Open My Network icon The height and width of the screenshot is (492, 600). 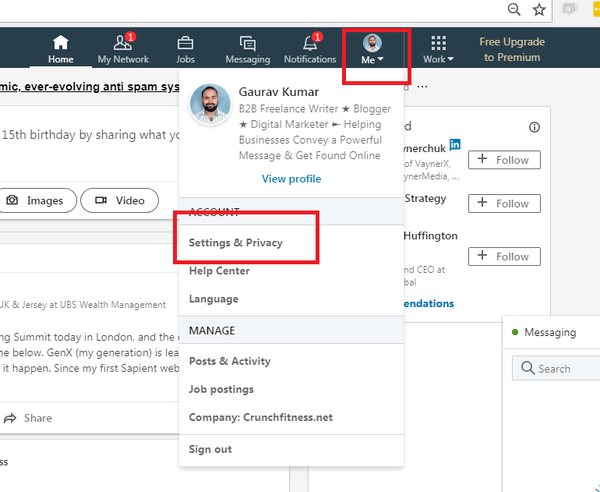[123, 42]
